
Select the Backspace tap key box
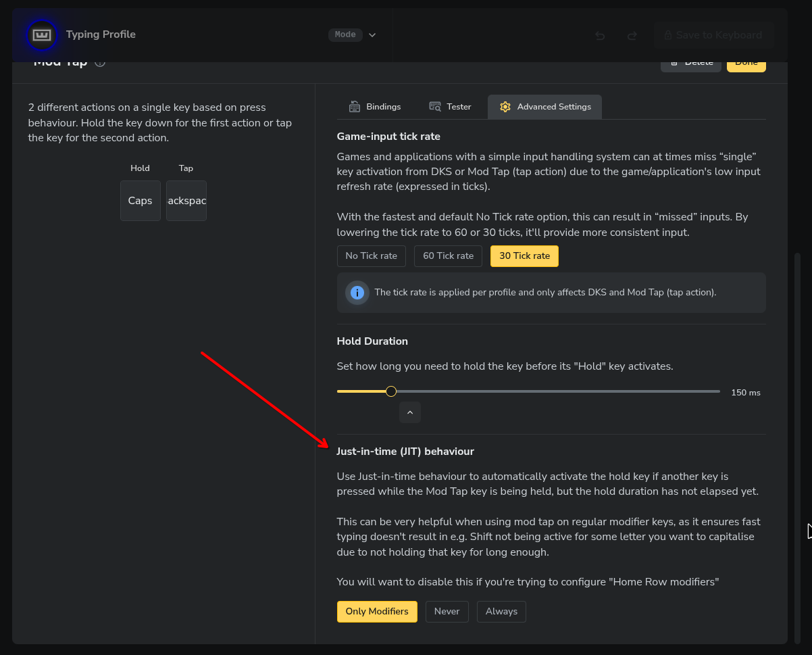click(186, 201)
